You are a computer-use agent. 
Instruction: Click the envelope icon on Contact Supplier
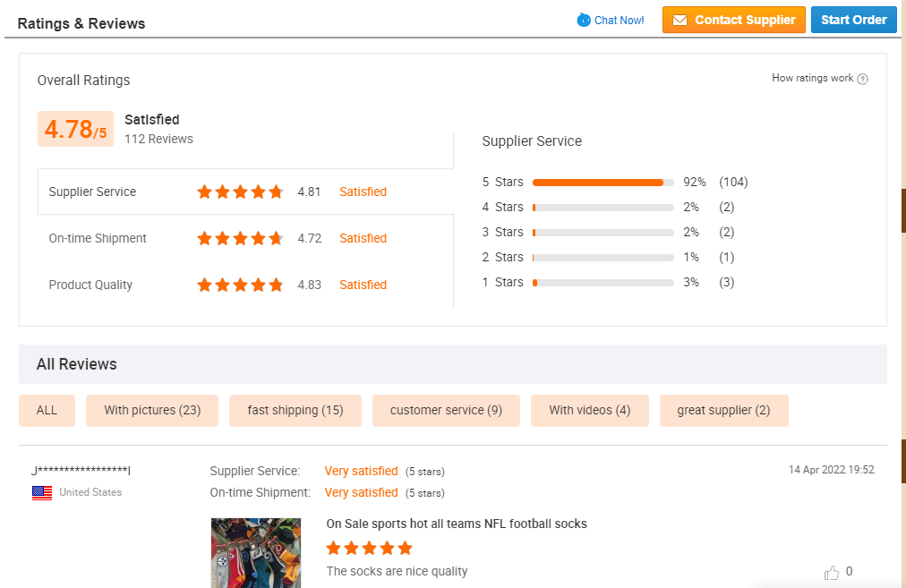tap(679, 20)
